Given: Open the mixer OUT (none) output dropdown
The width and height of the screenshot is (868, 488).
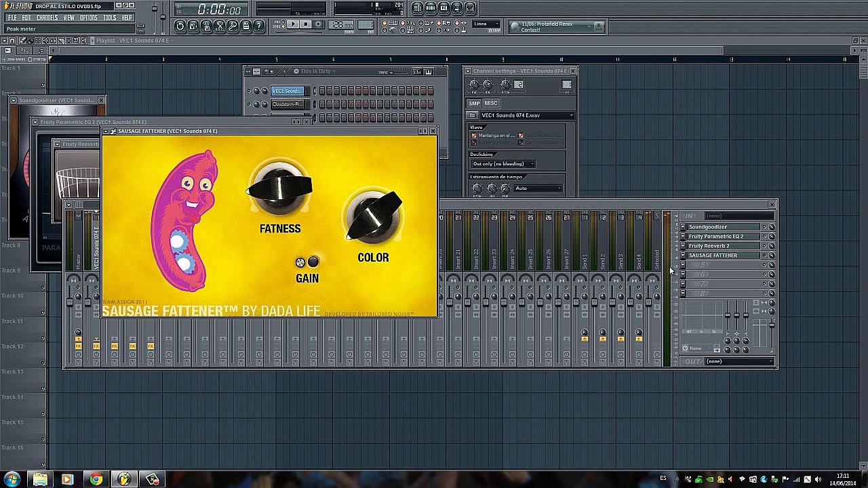Looking at the screenshot, I should [738, 361].
